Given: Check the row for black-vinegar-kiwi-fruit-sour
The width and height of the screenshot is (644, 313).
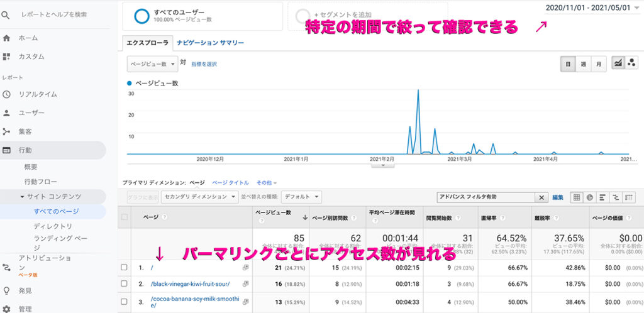Looking at the screenshot, I should (x=124, y=283).
